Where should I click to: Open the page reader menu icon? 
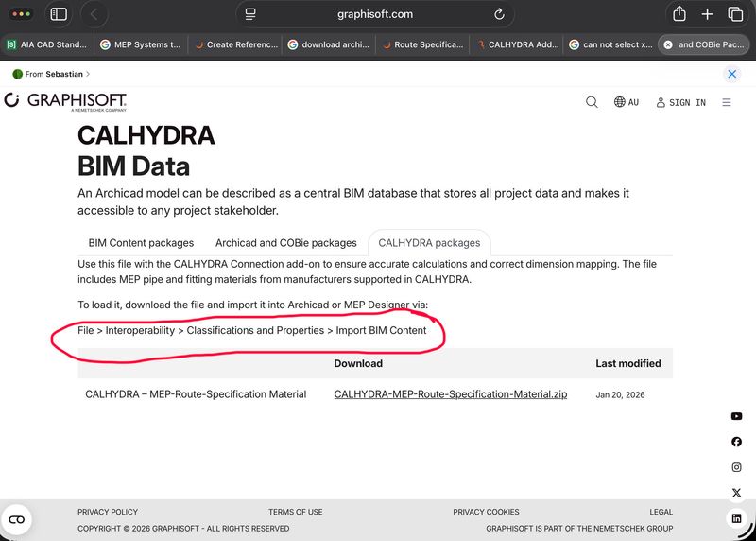pyautogui.click(x=250, y=14)
